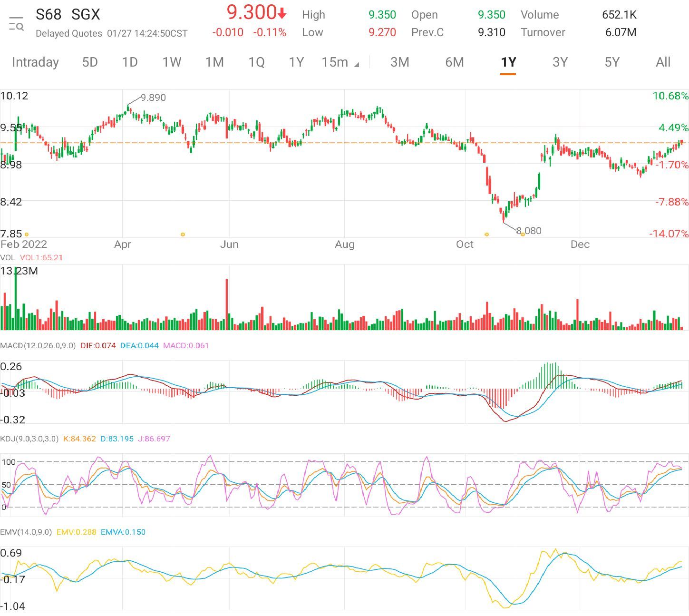Tap the Volume value 652.1K
The image size is (689, 616).
(x=619, y=15)
